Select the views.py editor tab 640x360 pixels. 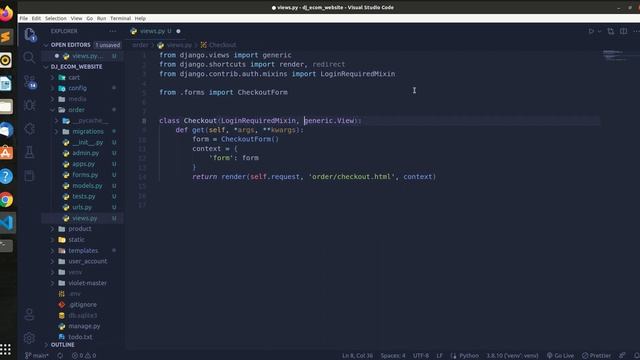click(x=156, y=31)
